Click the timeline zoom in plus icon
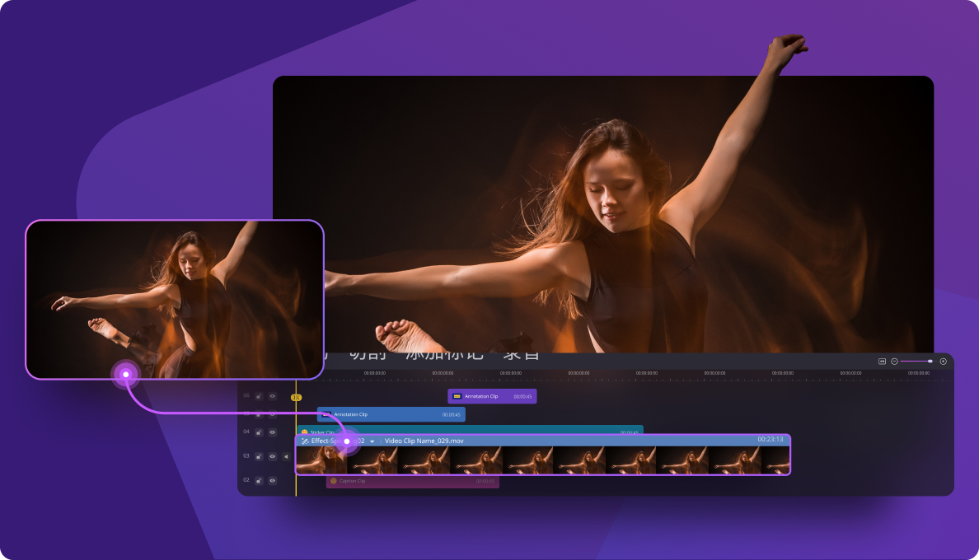The width and height of the screenshot is (979, 560). coord(943,362)
